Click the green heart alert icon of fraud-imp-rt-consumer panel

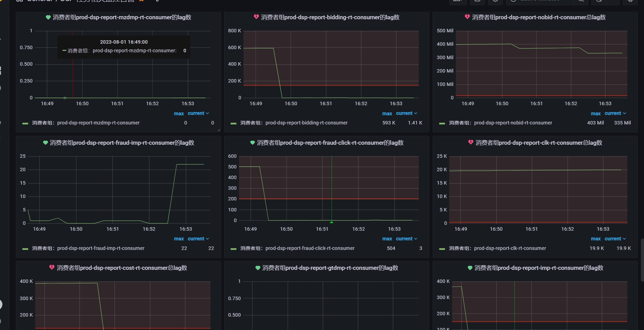(x=45, y=143)
